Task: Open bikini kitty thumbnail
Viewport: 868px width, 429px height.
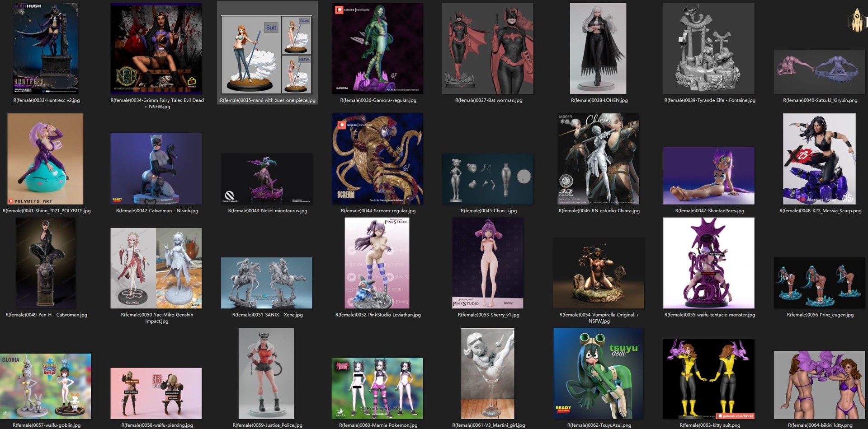Action: coord(819,385)
